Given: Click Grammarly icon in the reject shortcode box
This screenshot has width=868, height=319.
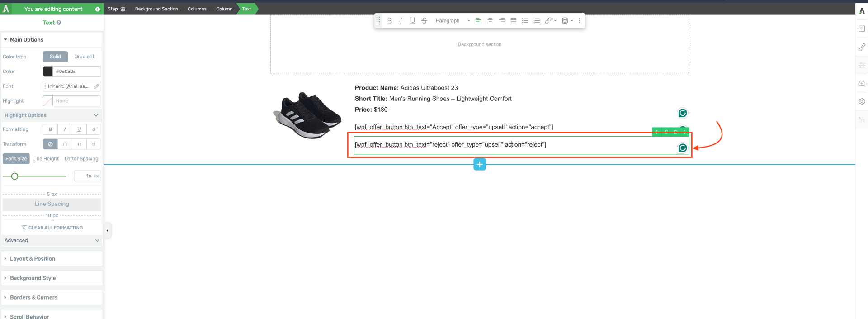Looking at the screenshot, I should tap(683, 148).
